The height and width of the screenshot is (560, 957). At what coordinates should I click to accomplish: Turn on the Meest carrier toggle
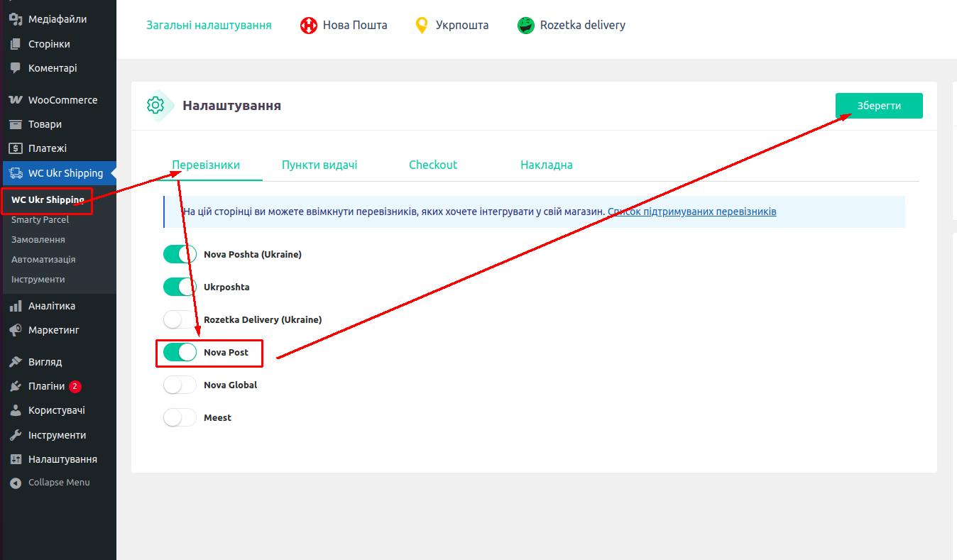pos(180,417)
